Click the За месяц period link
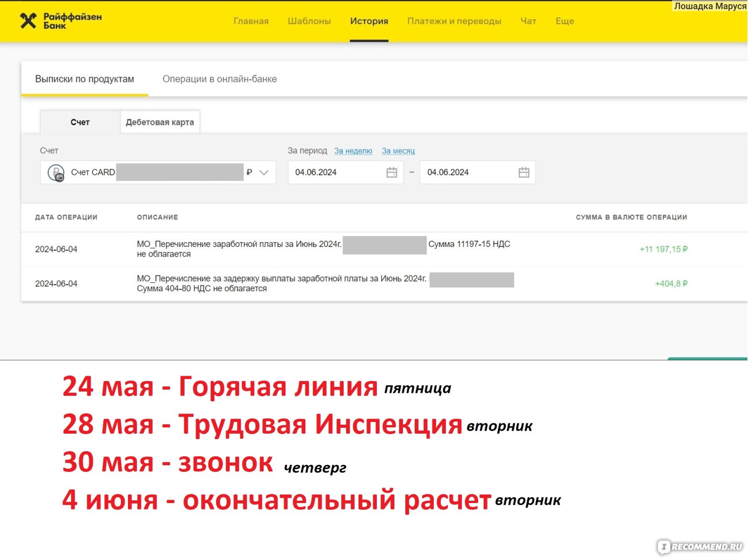Image resolution: width=749 pixels, height=560 pixels. coord(398,151)
